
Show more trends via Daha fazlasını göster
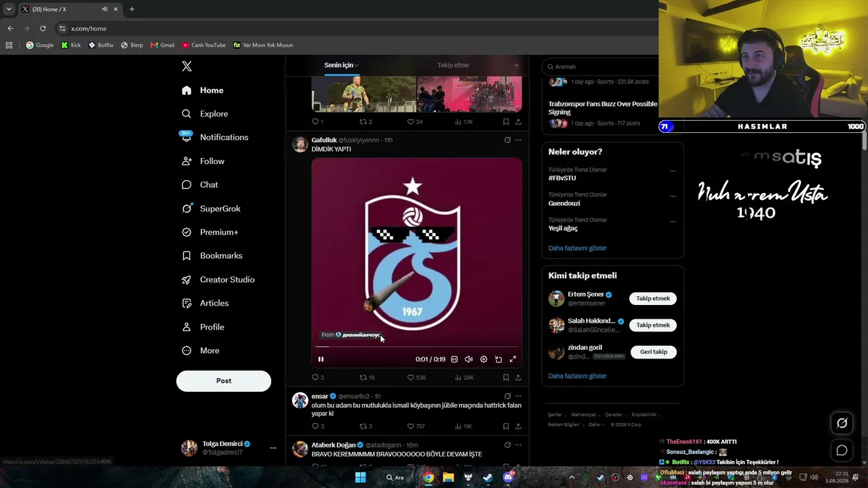(x=578, y=248)
